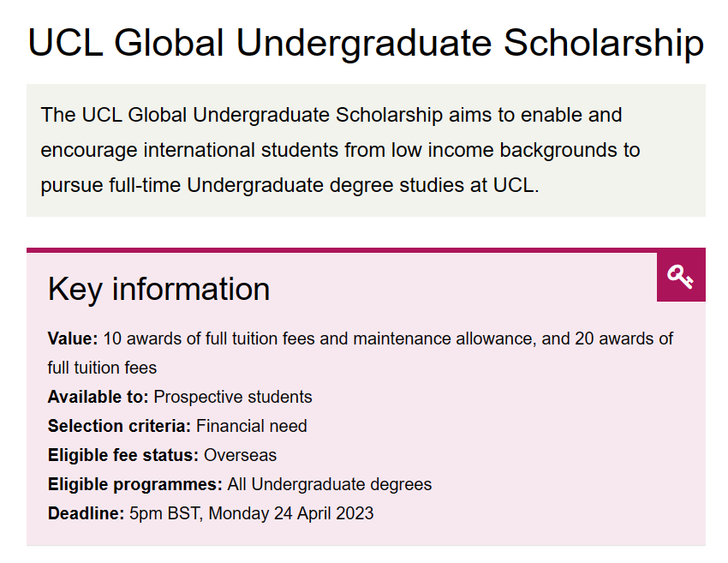The image size is (728, 563).
Task: Click the bold Value label
Action: point(73,338)
